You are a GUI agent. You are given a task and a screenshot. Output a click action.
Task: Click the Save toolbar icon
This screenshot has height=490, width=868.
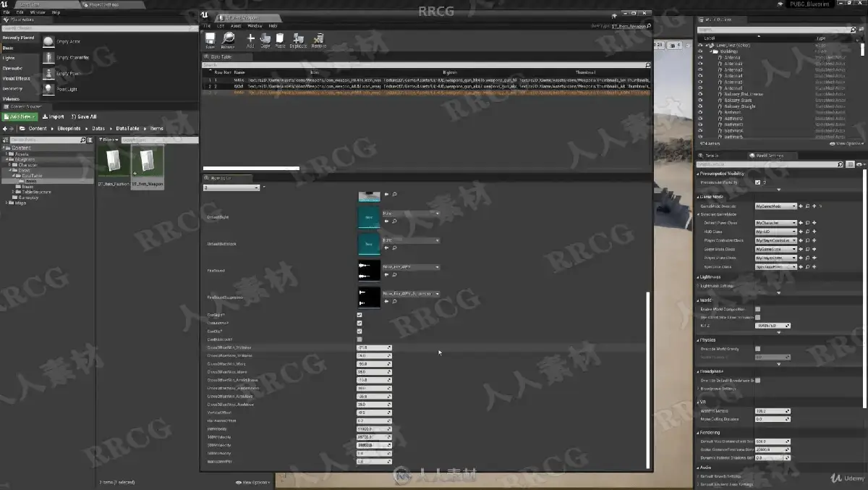[210, 40]
